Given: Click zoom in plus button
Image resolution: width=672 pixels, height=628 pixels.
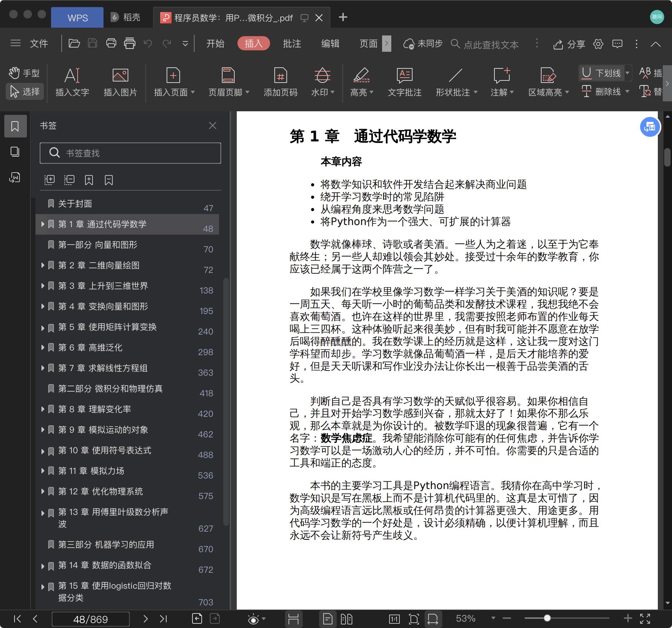Looking at the screenshot, I should [628, 618].
